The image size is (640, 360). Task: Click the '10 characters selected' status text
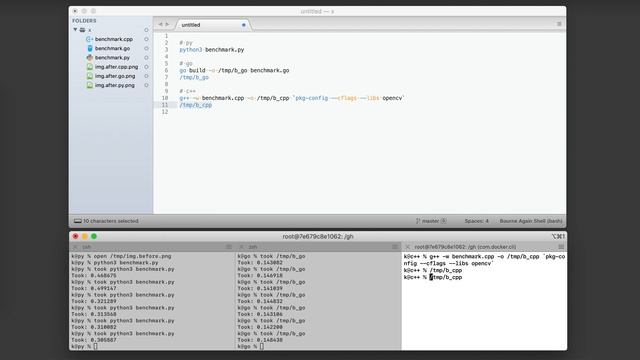(x=111, y=221)
